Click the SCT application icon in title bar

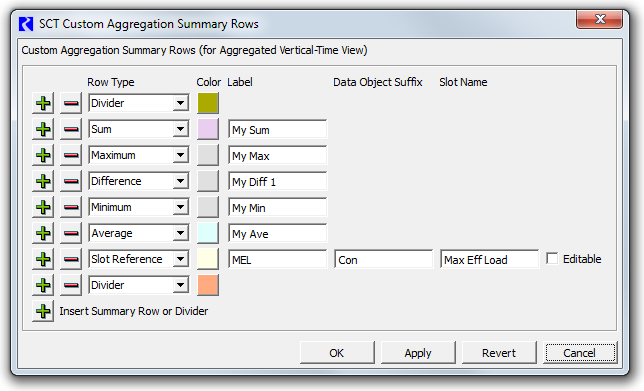coord(26,24)
